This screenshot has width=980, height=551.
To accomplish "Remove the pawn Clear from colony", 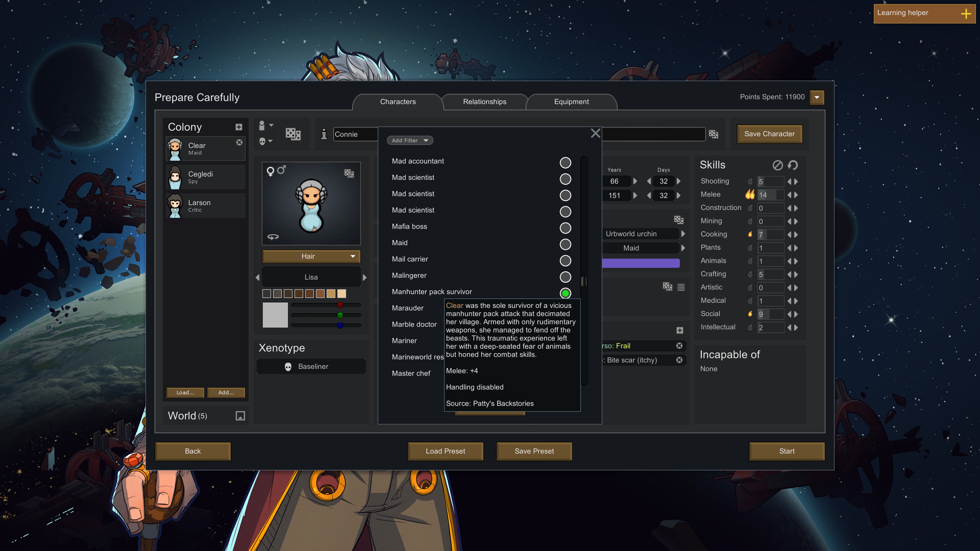I will [x=239, y=142].
